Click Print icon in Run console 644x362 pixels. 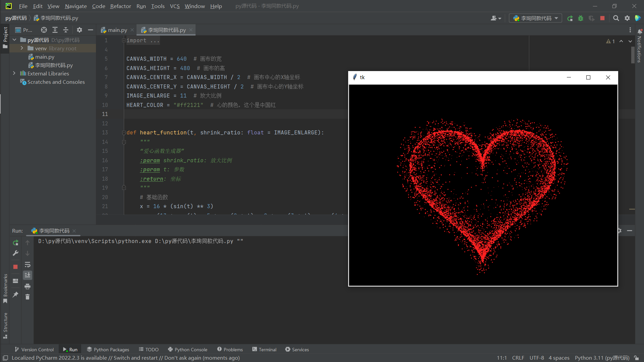pos(28,286)
